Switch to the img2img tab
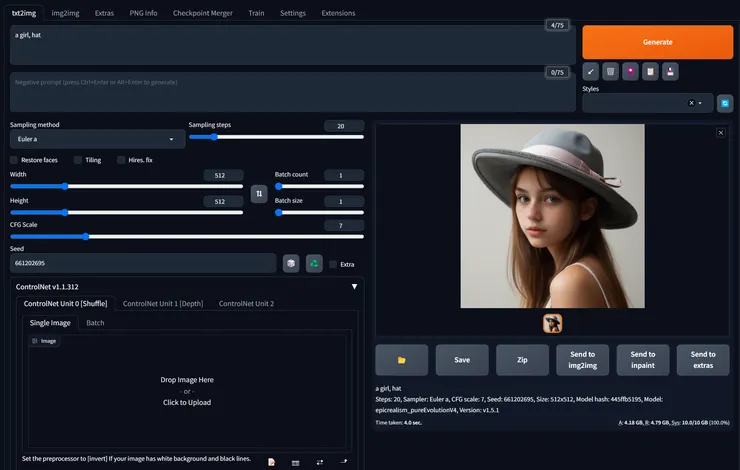Image resolution: width=740 pixels, height=470 pixels. tap(63, 13)
